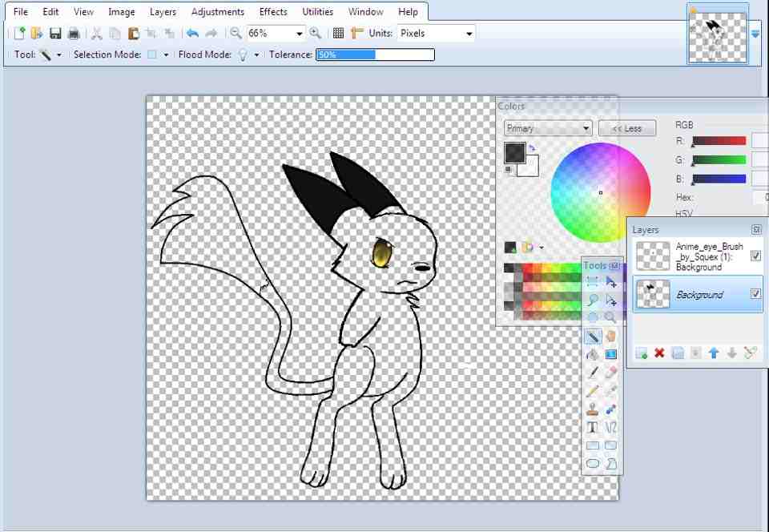Select the Line/Curve tool
769x532 pixels.
610,428
